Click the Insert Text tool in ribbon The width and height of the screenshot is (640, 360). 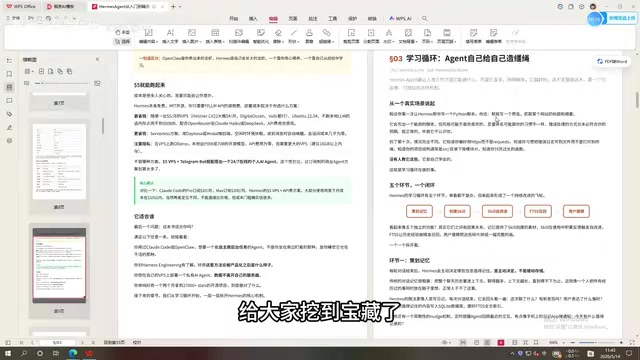(x=170, y=36)
